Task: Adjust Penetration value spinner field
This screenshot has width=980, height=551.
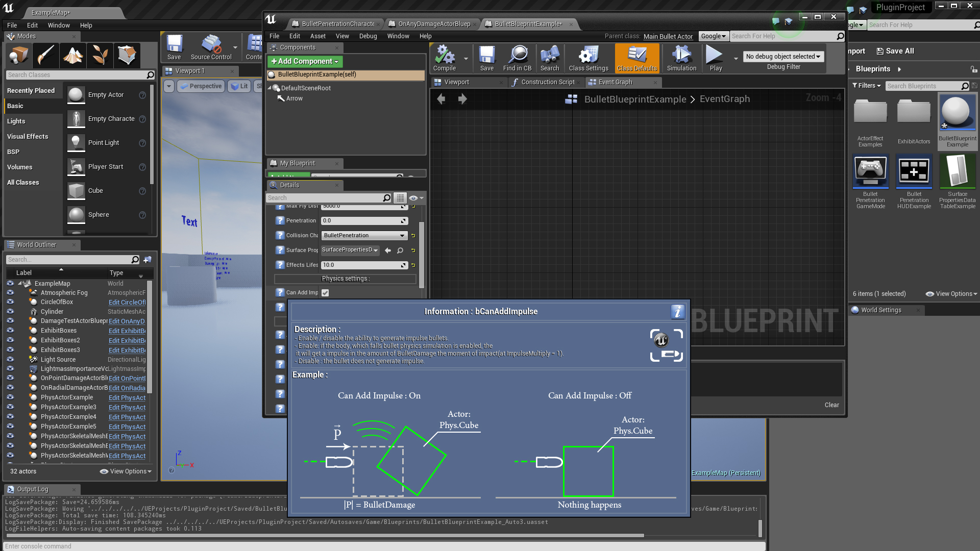Action: click(364, 221)
